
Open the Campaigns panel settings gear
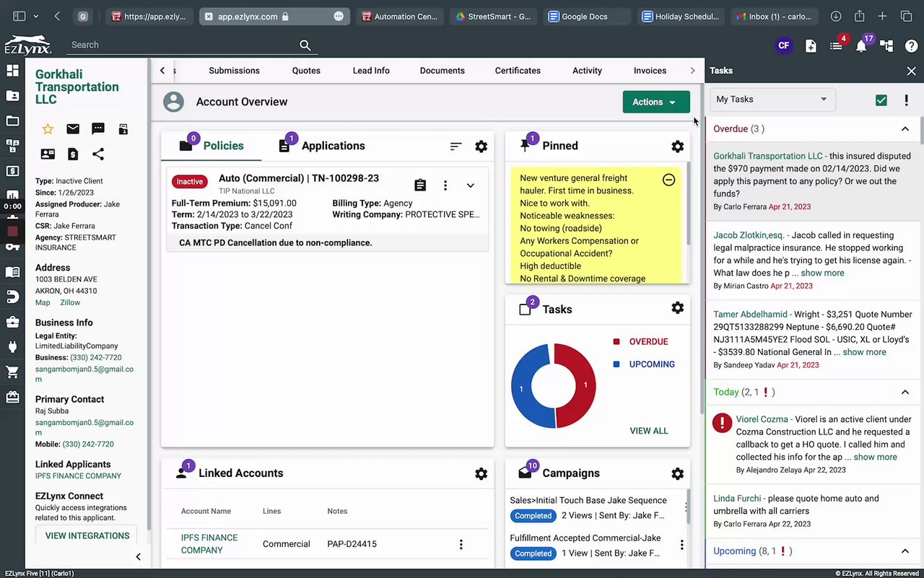coord(677,474)
